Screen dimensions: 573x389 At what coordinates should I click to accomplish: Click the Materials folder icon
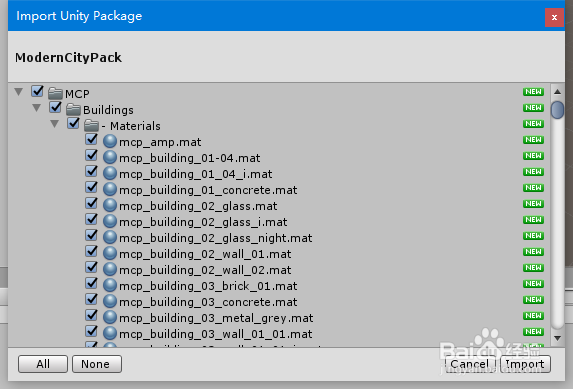(x=91, y=125)
